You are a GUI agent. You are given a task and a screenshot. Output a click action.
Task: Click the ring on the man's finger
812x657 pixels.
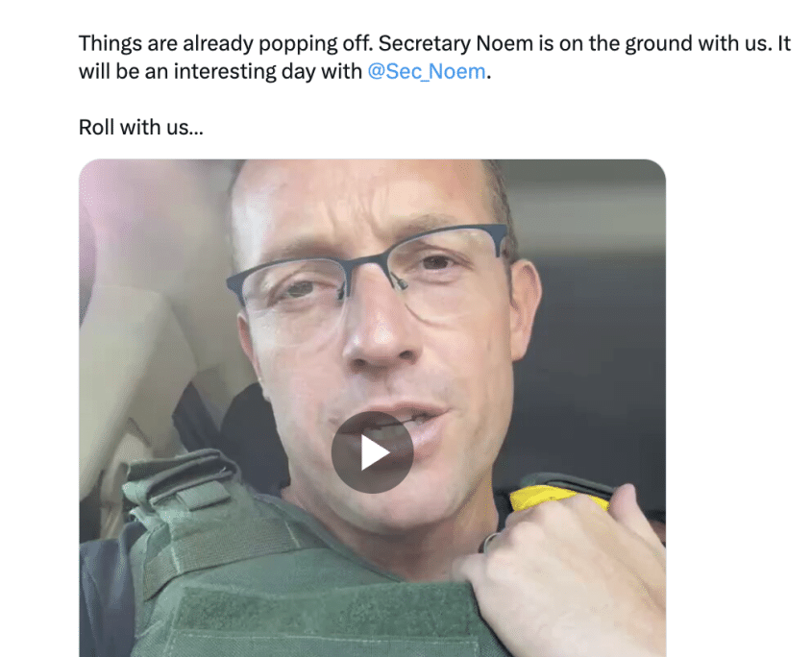pyautogui.click(x=489, y=543)
